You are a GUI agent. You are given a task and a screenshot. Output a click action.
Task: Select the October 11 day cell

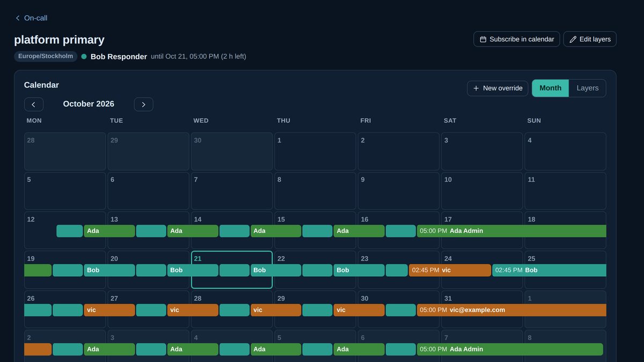click(565, 191)
